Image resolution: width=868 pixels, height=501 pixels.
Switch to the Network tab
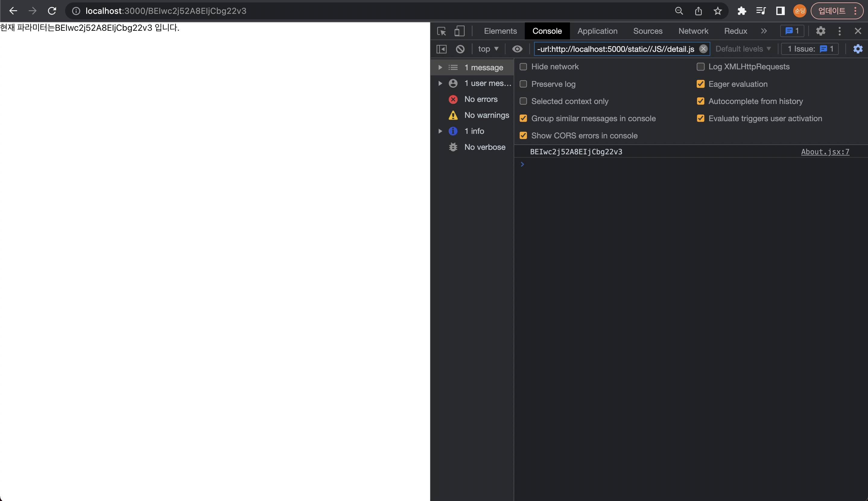[693, 31]
